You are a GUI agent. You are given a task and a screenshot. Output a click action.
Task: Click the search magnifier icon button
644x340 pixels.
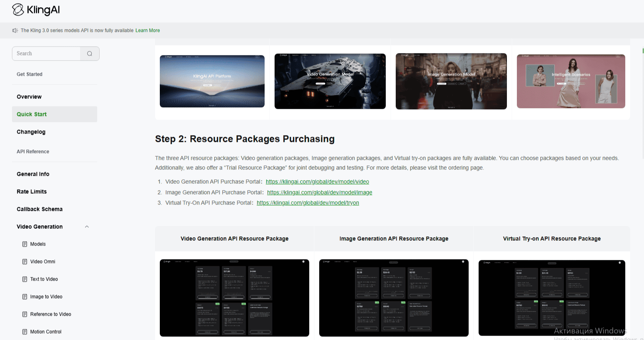pyautogui.click(x=90, y=54)
